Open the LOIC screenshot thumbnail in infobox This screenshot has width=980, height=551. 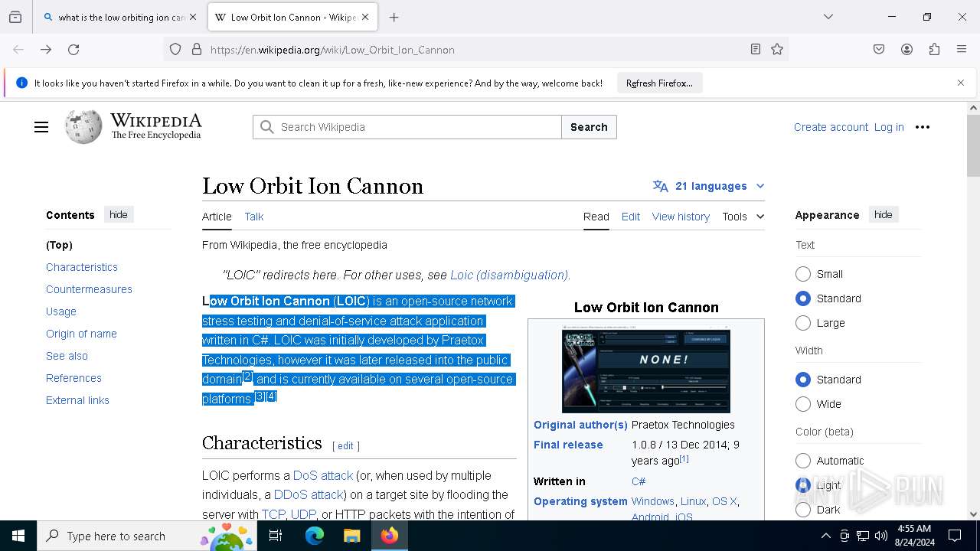pos(646,370)
